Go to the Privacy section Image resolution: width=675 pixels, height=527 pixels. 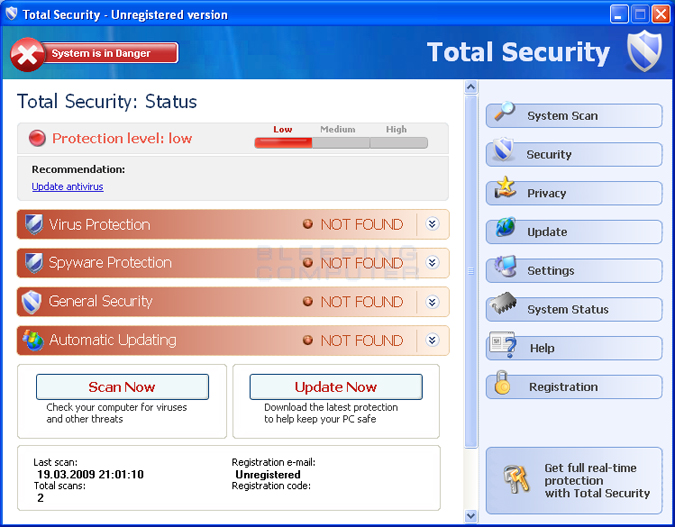point(574,193)
